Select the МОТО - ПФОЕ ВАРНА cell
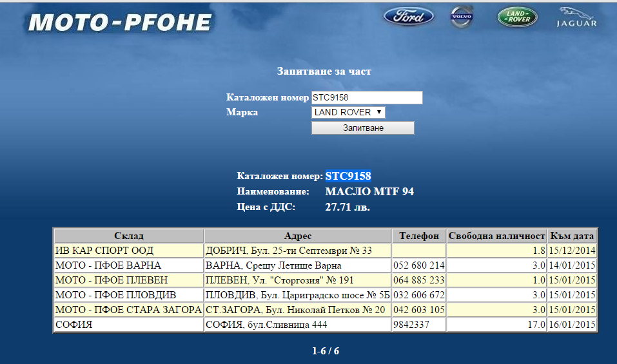 129,265
